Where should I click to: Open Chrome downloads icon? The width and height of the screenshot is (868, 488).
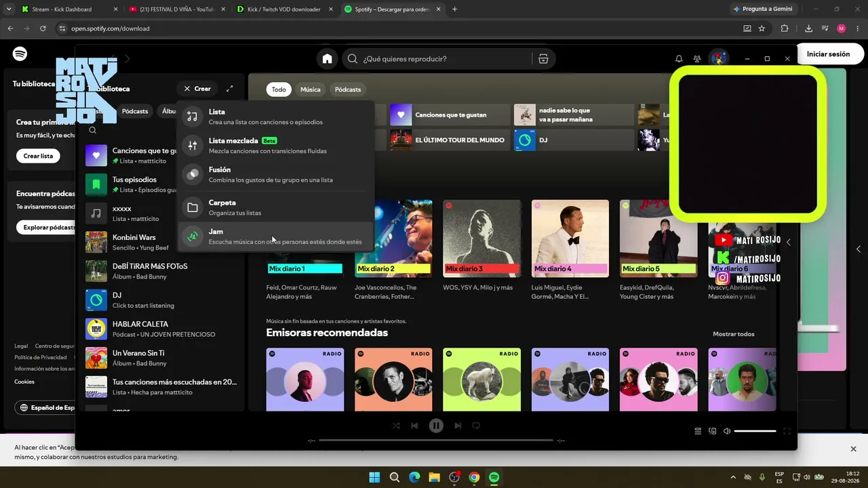(x=808, y=28)
